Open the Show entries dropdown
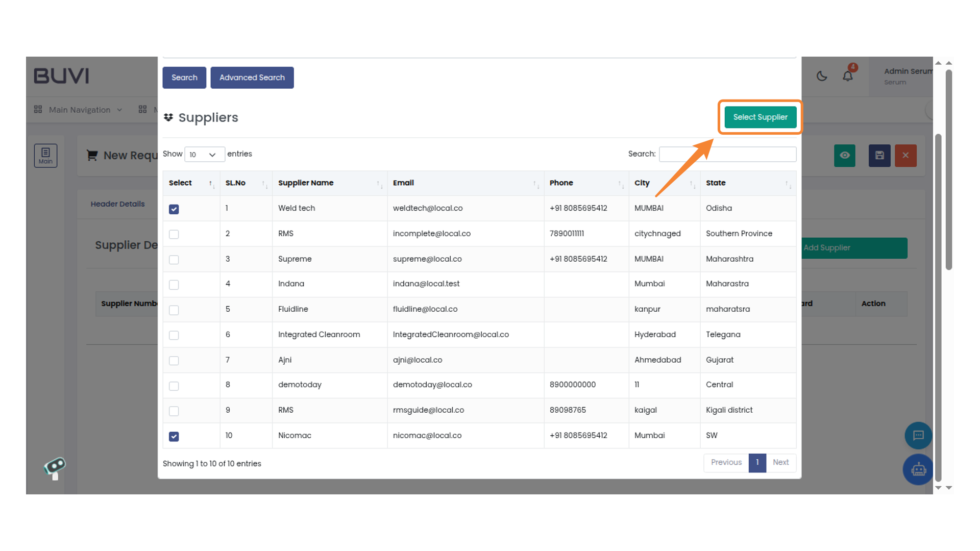 click(x=204, y=154)
